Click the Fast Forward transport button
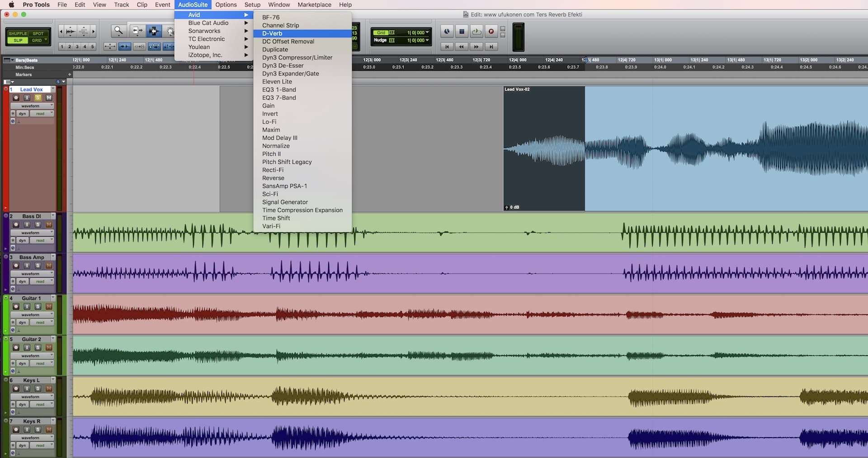Viewport: 868px width, 458px height. coord(476,47)
